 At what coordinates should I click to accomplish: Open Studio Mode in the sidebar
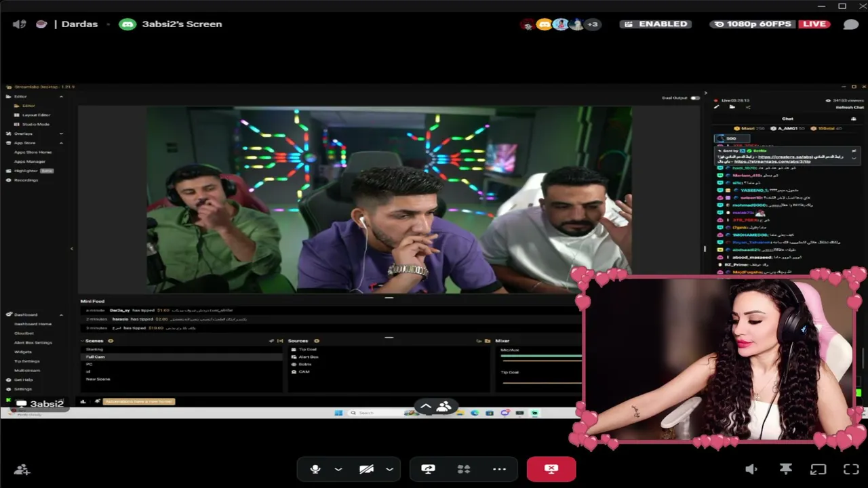coord(35,124)
